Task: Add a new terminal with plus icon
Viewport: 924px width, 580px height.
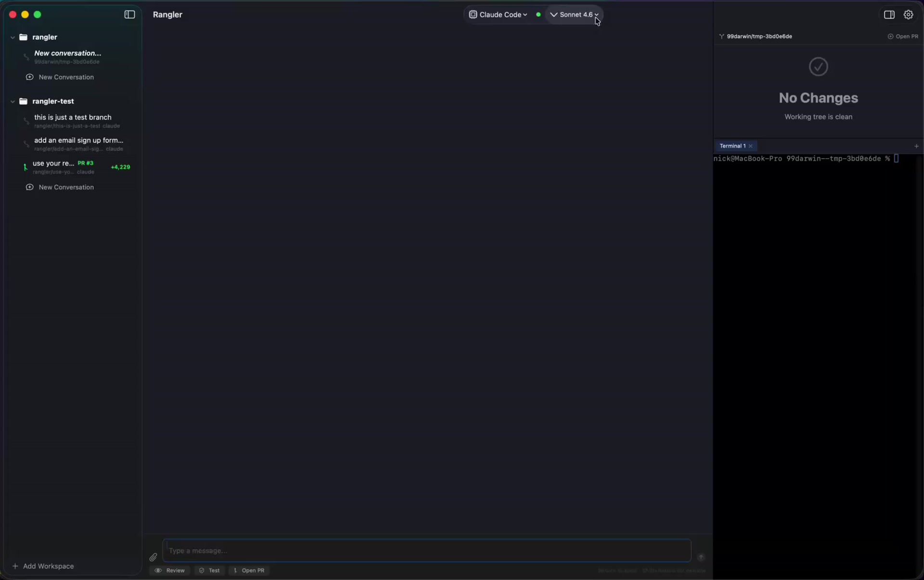Action: [x=916, y=146]
